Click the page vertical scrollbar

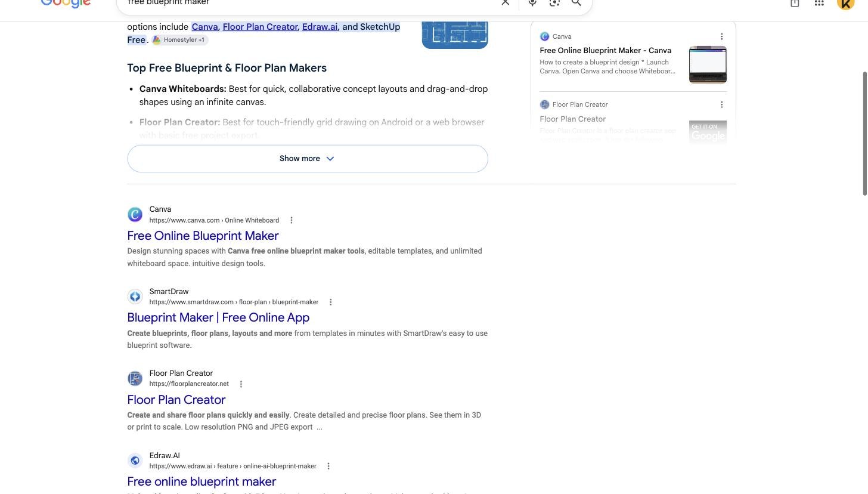[x=865, y=133]
